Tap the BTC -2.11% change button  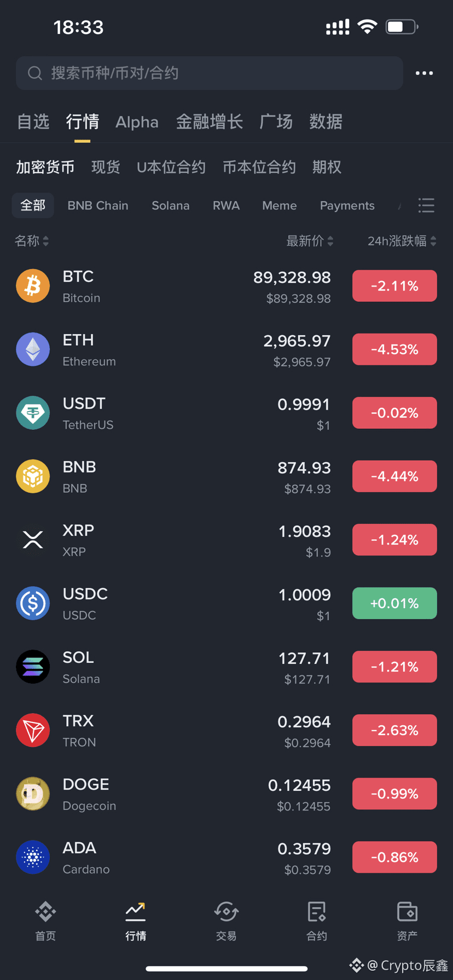[394, 285]
